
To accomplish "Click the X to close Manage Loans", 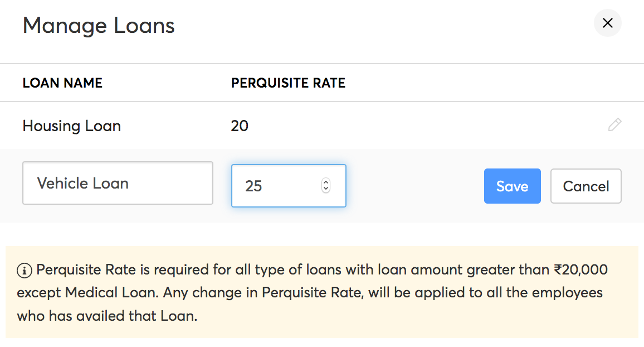I will tap(608, 23).
